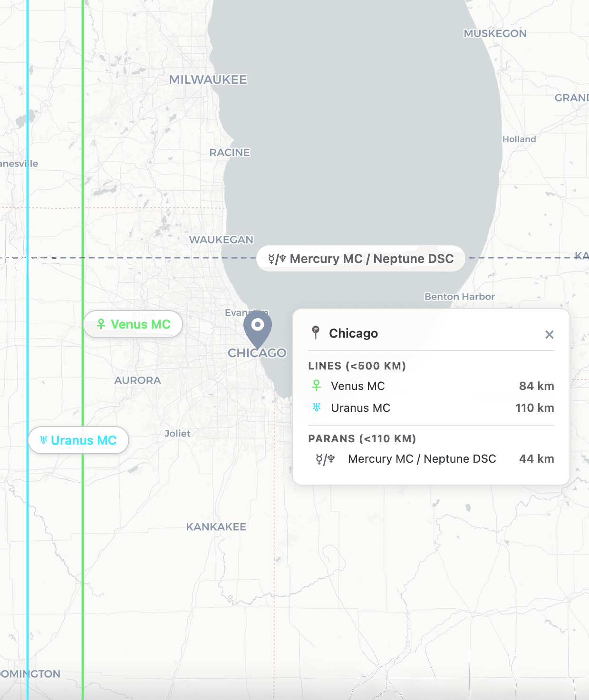Open the Venus MC row in popup

[431, 386]
